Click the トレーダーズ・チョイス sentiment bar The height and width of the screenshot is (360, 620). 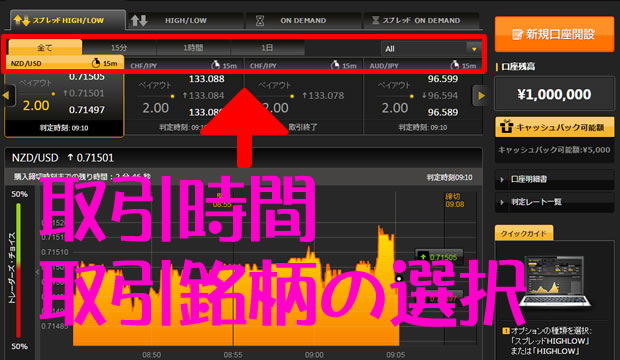pyautogui.click(x=18, y=270)
